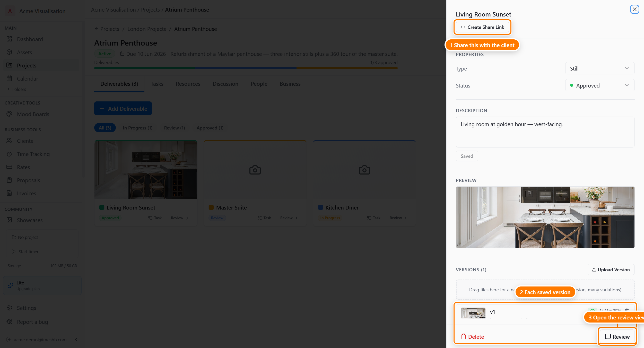Click the v1 version thumbnail
Image resolution: width=644 pixels, height=348 pixels.
[x=473, y=313]
